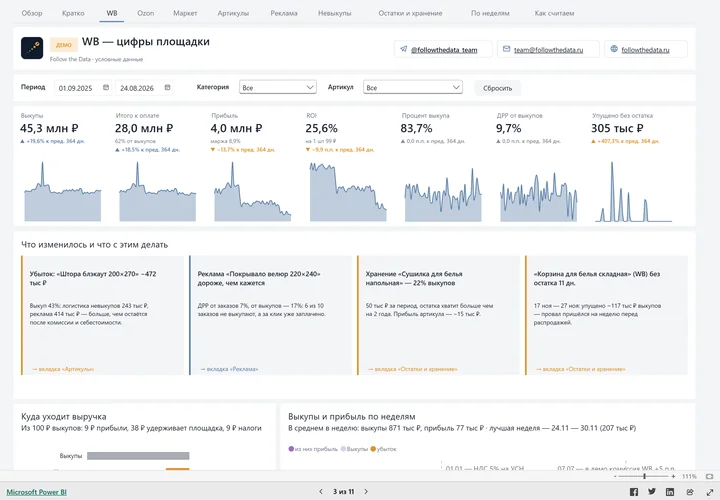Click the fit to page icon

click(709, 477)
